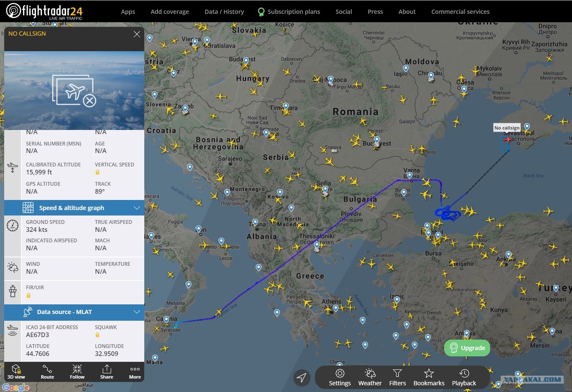Click the ground speed 324 kts
Viewport: 572px width, 392px height.
coord(37,230)
